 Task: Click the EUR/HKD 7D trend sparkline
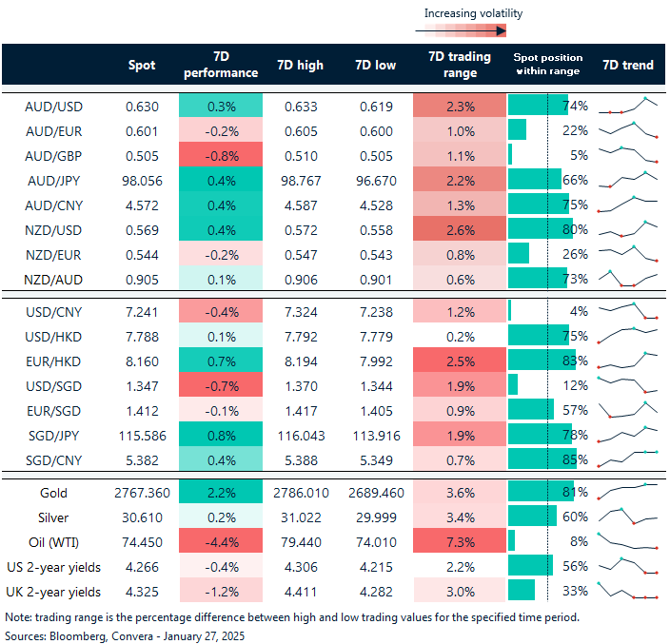(x=627, y=360)
